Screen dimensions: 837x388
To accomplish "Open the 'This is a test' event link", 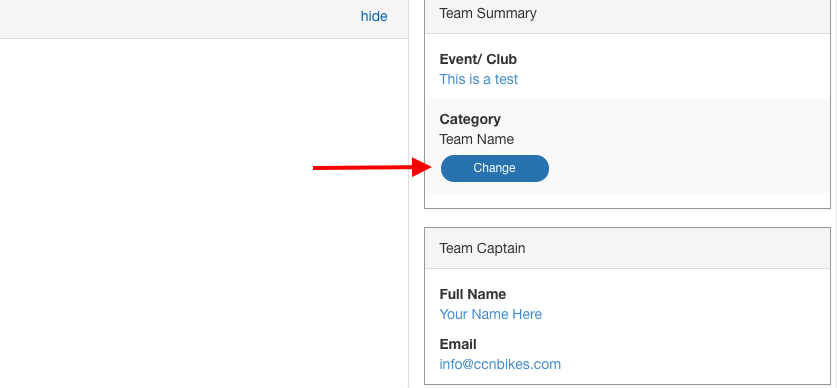I will (x=478, y=80).
